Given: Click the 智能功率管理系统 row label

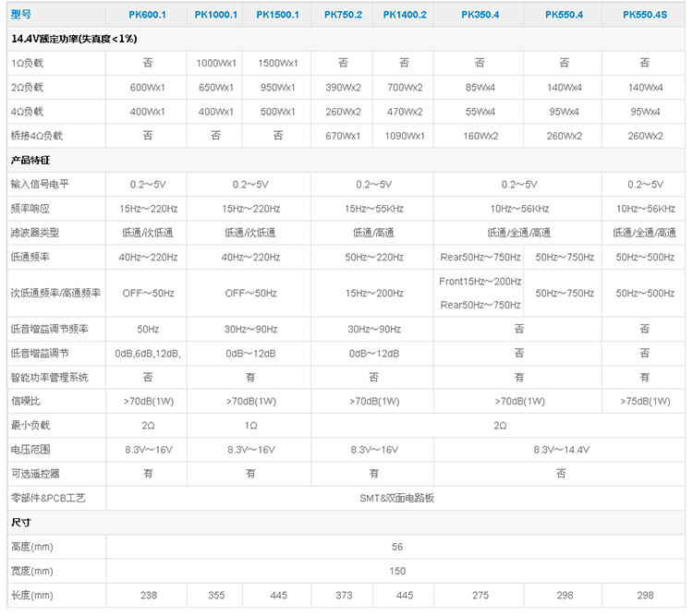Looking at the screenshot, I should (x=50, y=378).
